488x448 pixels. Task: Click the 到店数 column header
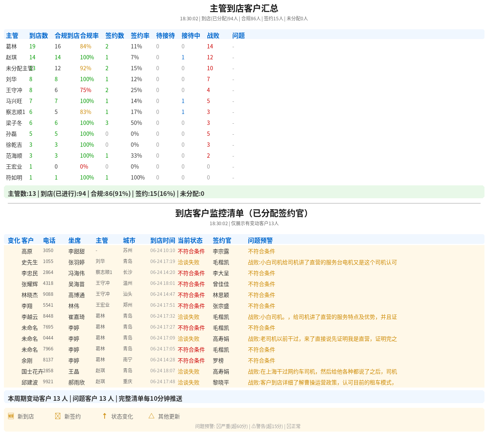[x=39, y=36]
